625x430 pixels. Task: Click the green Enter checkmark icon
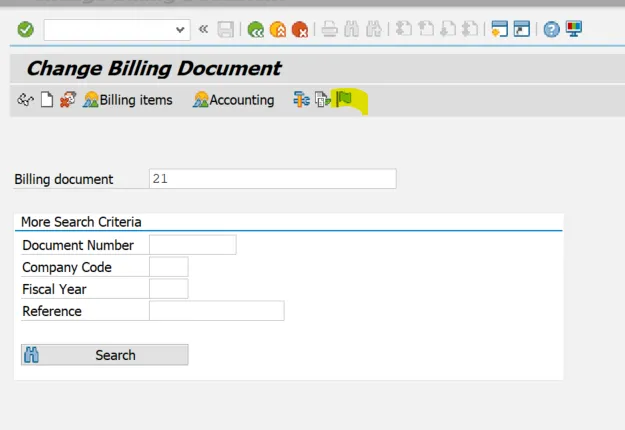[26, 29]
